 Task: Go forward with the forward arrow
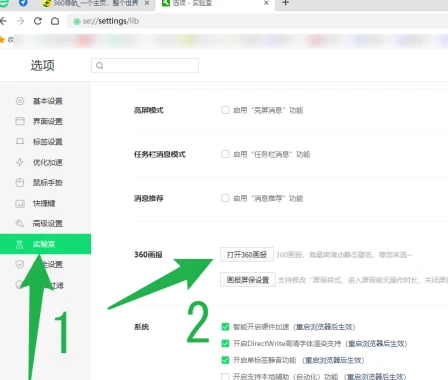[x=20, y=21]
